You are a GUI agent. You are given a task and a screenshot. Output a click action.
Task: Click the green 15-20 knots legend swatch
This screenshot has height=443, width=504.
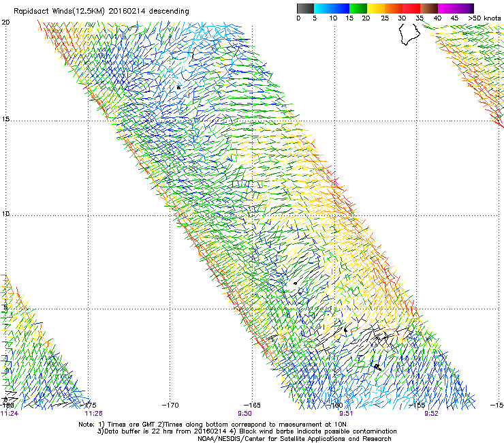(x=358, y=8)
